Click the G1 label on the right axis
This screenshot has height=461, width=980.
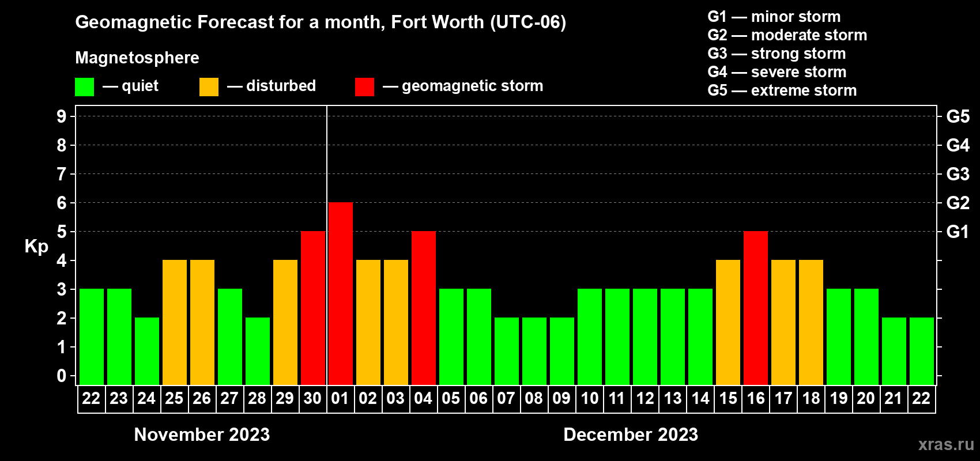[958, 232]
